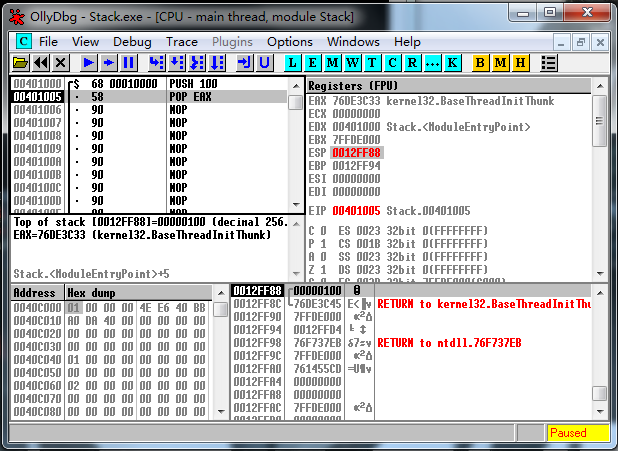Click the Step over icon

coord(177,63)
